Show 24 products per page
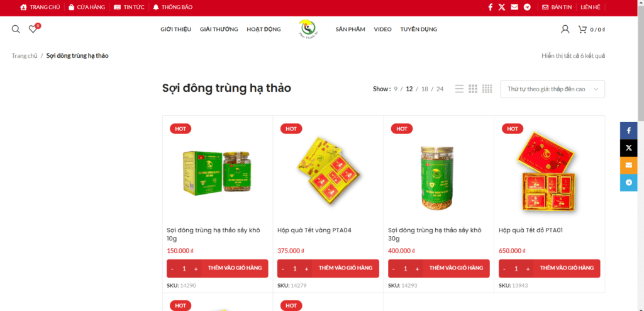The image size is (644, 311). (440, 89)
